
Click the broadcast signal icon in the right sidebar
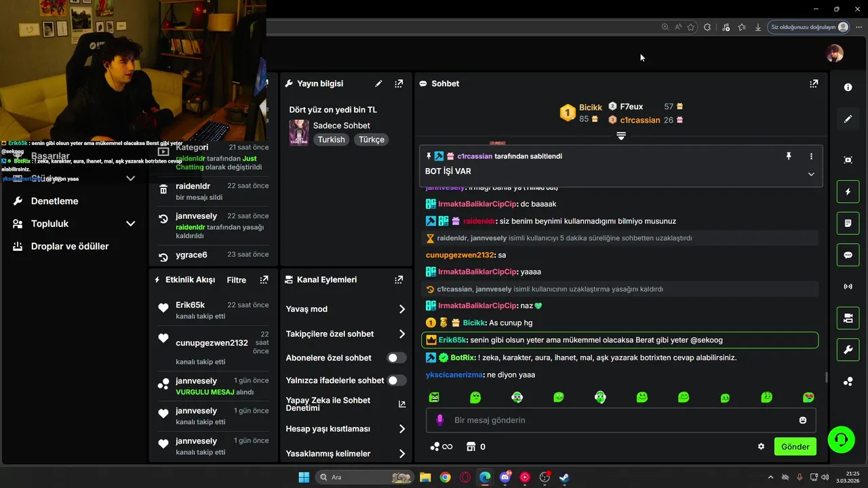coord(848,286)
